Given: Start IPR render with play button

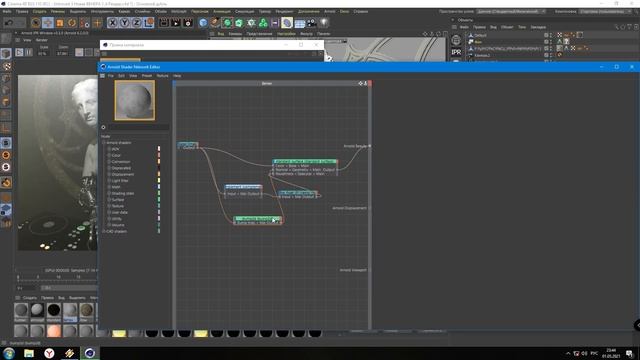Looking at the screenshot, I should point(19,52).
